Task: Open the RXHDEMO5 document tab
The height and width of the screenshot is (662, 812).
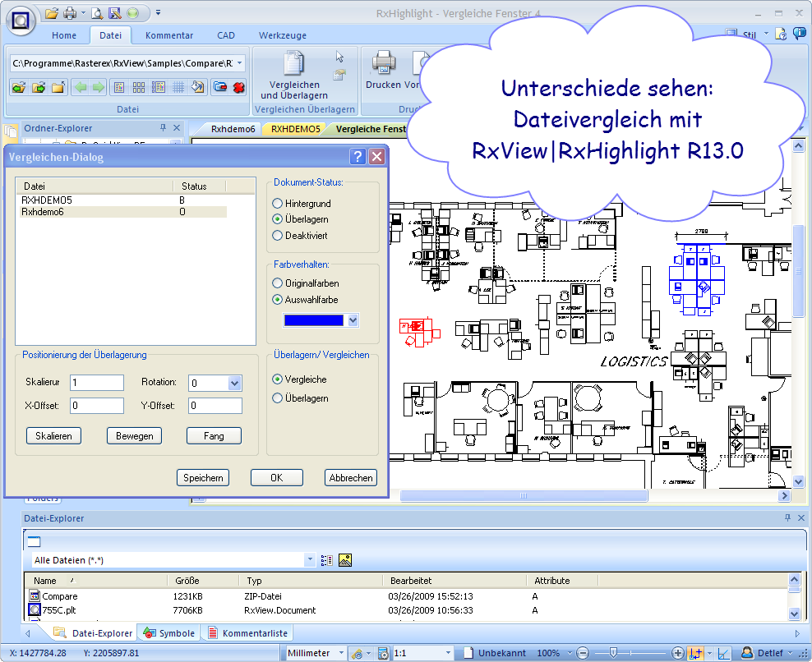Action: pyautogui.click(x=296, y=129)
